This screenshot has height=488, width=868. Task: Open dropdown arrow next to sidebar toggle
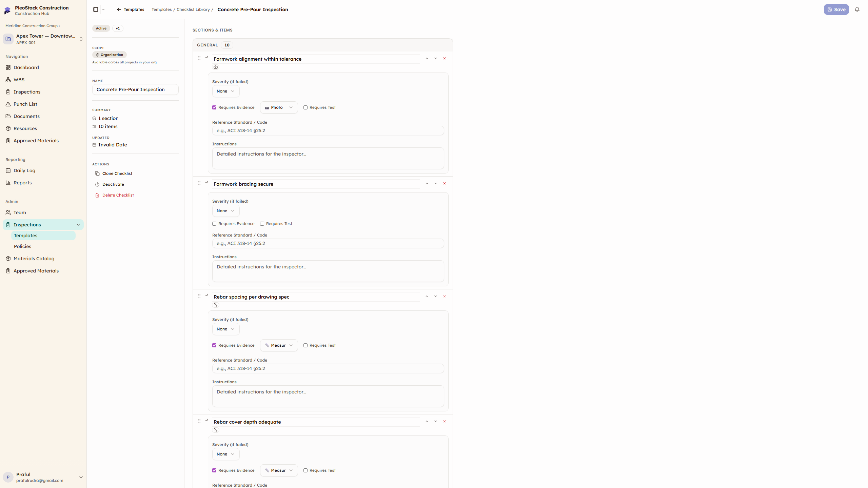103,9
